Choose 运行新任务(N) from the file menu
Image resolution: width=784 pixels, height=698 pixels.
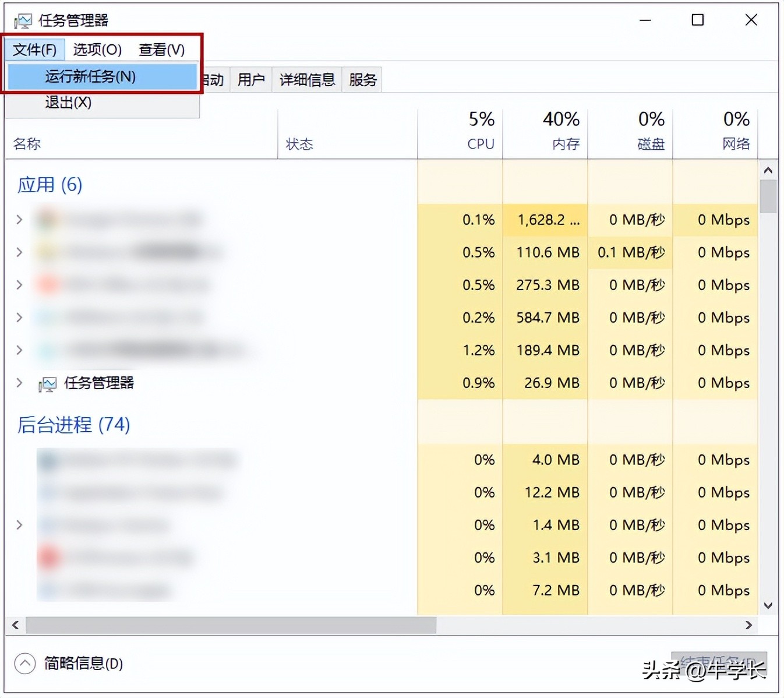[103, 76]
